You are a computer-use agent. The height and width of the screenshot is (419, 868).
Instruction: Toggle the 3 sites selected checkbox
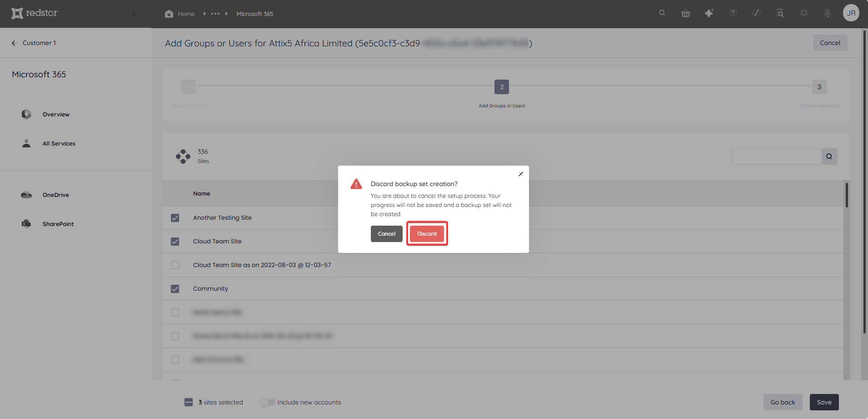[189, 402]
